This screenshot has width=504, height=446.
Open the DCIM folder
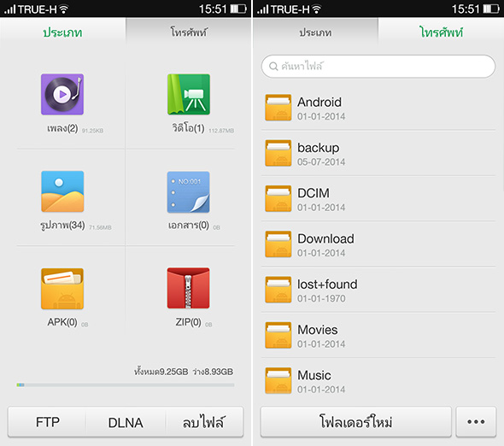click(x=378, y=199)
